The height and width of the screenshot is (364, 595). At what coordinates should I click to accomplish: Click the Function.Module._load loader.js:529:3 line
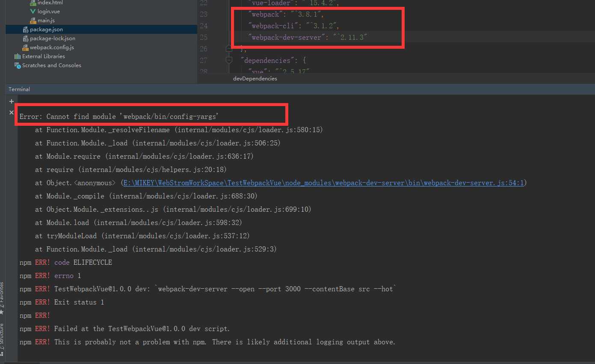(156, 249)
